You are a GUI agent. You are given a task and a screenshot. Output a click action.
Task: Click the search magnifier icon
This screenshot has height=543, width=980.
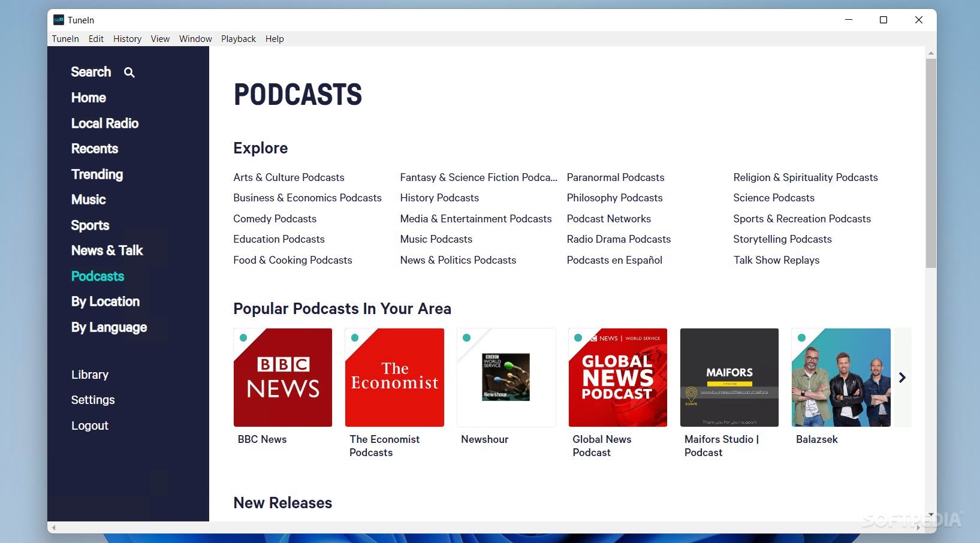point(129,73)
